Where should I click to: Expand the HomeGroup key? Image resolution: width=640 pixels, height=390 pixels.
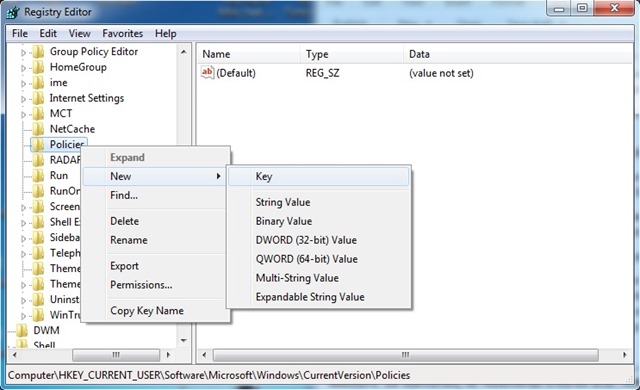23,68
